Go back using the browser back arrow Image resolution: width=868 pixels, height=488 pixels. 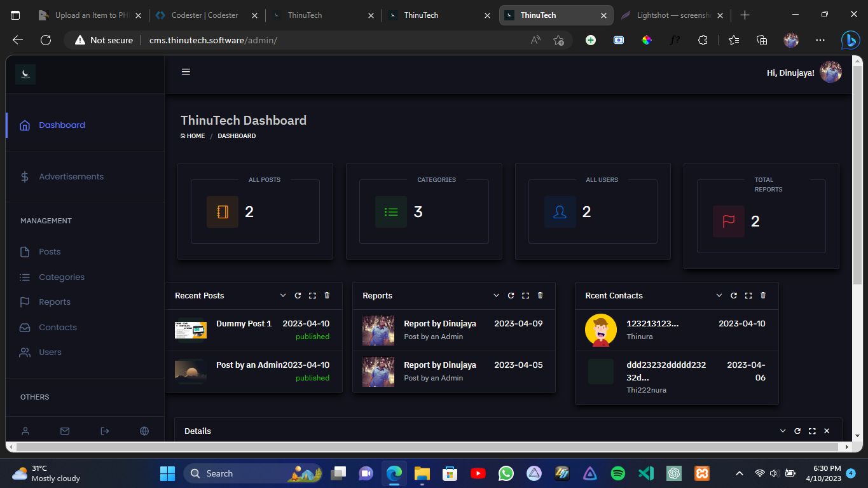pos(18,40)
